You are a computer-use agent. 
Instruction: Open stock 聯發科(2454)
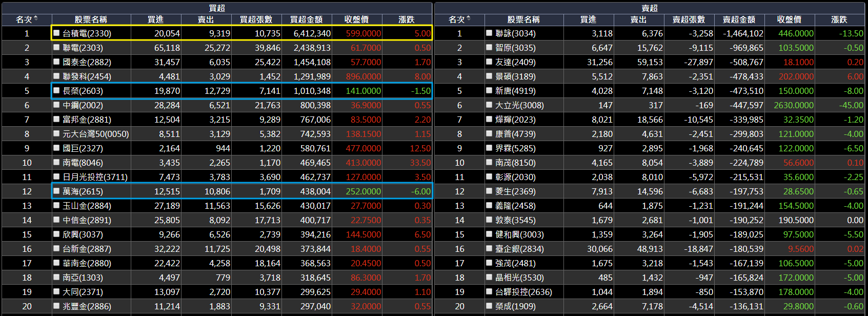click(87, 76)
